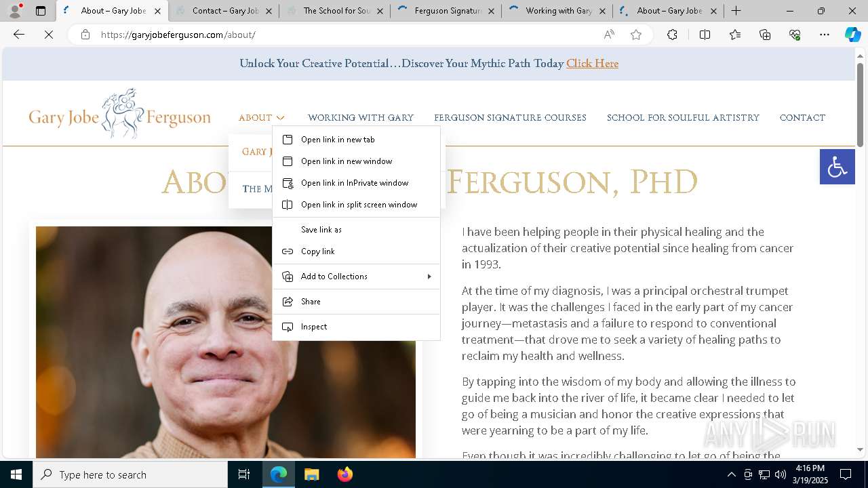This screenshot has width=868, height=488.
Task: Select Share in the context menu
Action: (x=356, y=302)
